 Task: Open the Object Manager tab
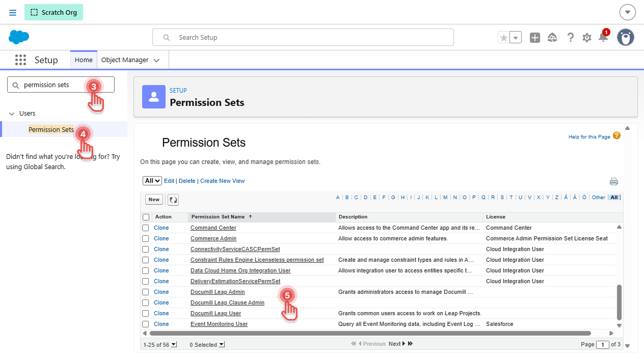pos(125,60)
